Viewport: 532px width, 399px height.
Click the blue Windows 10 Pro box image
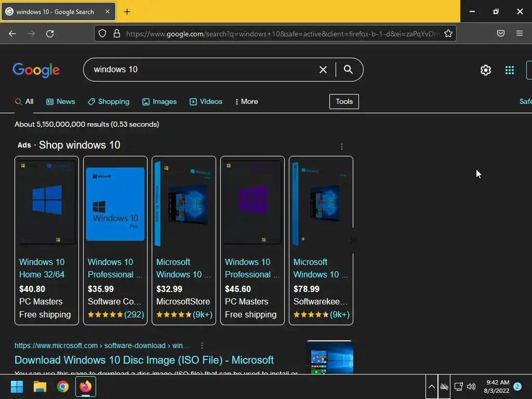(x=115, y=204)
